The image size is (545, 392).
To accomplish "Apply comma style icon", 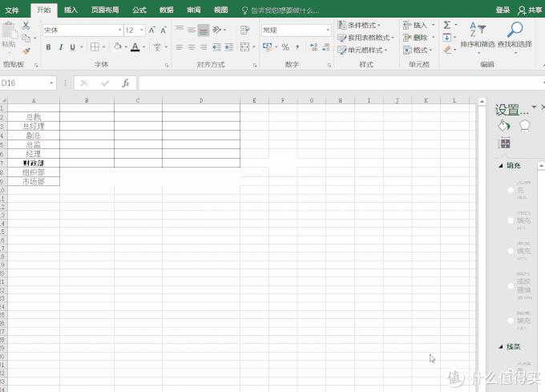I will coord(297,47).
